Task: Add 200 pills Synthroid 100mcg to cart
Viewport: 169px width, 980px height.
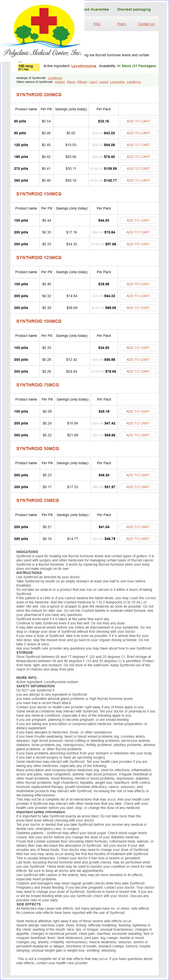Action: pos(138,360)
